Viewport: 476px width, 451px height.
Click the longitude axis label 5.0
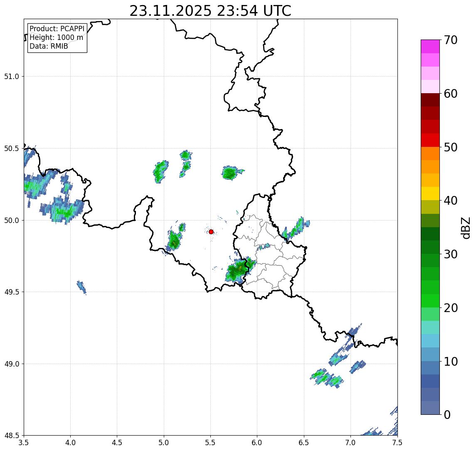click(x=164, y=443)
